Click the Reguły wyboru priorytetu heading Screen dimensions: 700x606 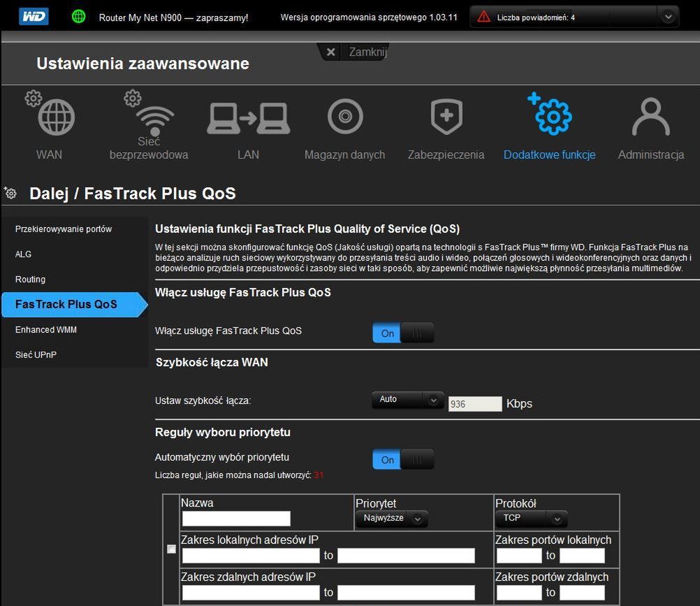coord(223,432)
